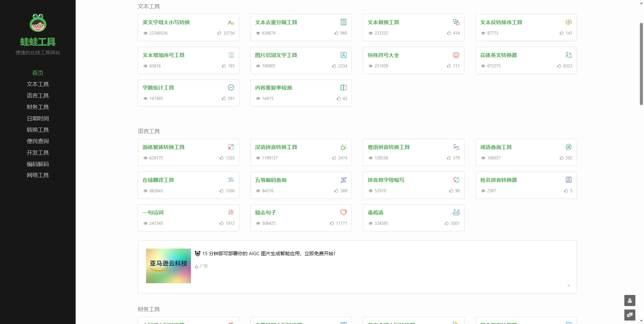The height and width of the screenshot is (324, 644).
Task: Click the icon on 粤语拼音转换工具 card
Action: click(x=456, y=147)
